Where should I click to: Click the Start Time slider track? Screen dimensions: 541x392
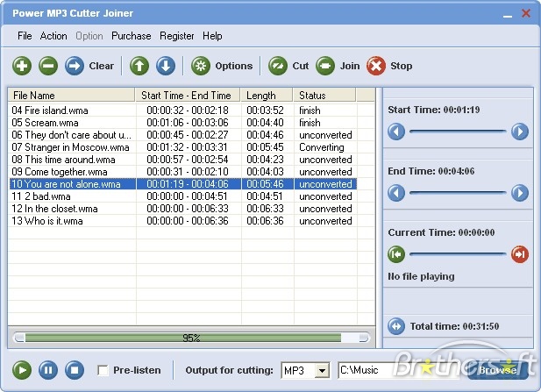458,132
